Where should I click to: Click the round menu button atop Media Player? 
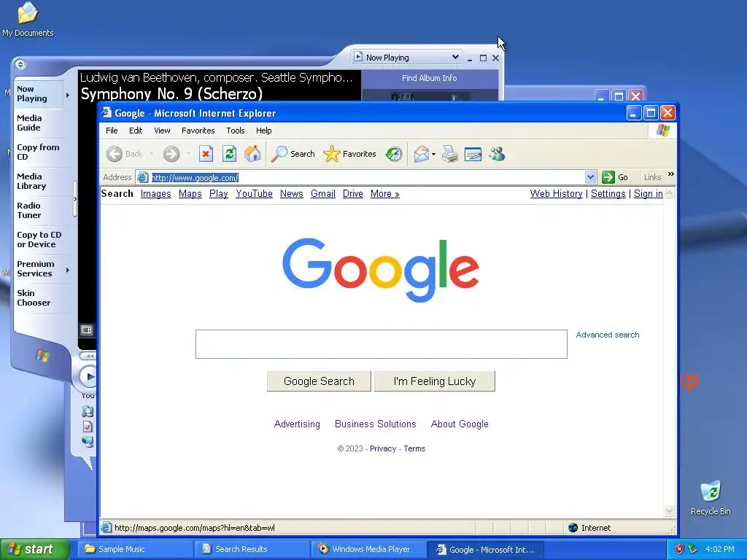20,64
